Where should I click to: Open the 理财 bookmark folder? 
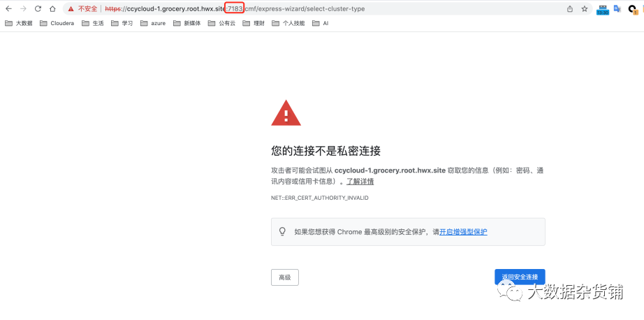pos(254,24)
